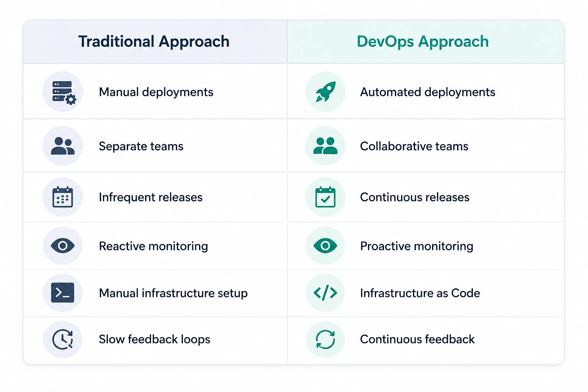Click the Infrastructure as Code label
The image size is (588, 392).
click(420, 293)
